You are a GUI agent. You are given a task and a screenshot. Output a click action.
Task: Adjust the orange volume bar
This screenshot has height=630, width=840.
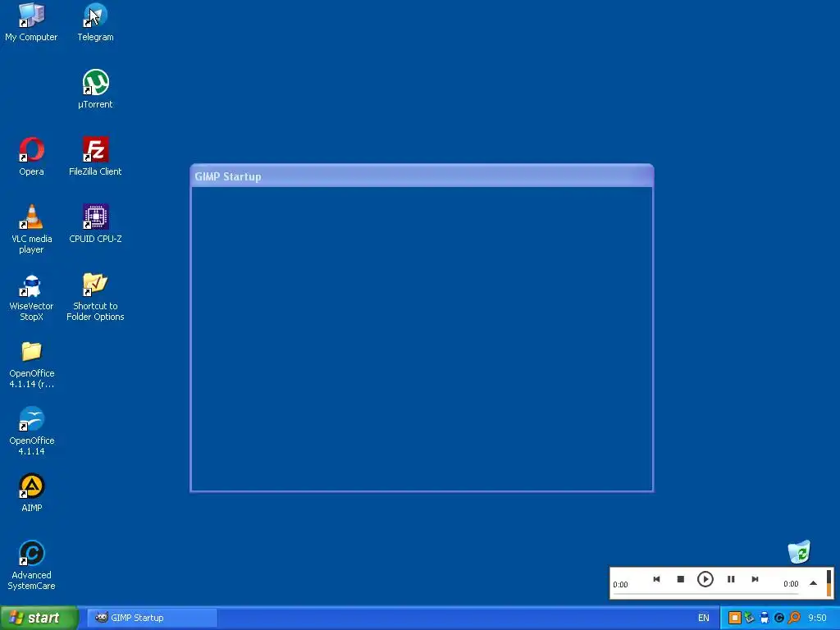[829, 582]
